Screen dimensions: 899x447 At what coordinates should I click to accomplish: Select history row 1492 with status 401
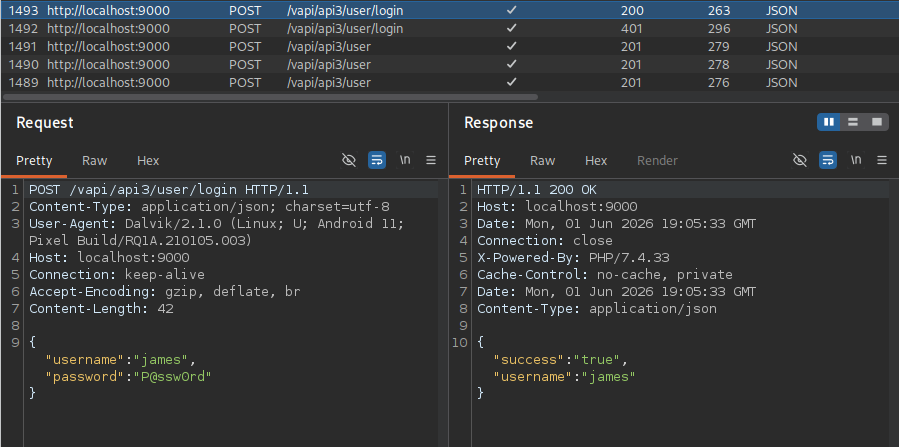450,28
